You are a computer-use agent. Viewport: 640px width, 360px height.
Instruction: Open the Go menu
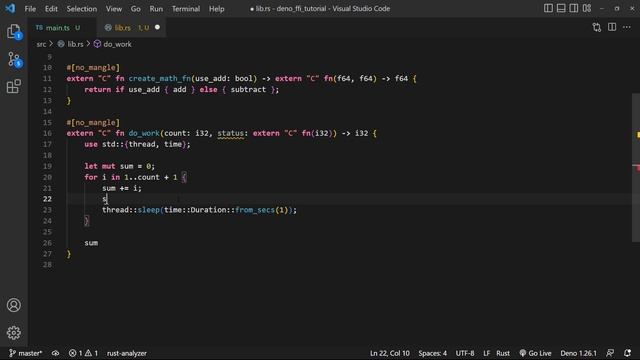pyautogui.click(x=136, y=9)
